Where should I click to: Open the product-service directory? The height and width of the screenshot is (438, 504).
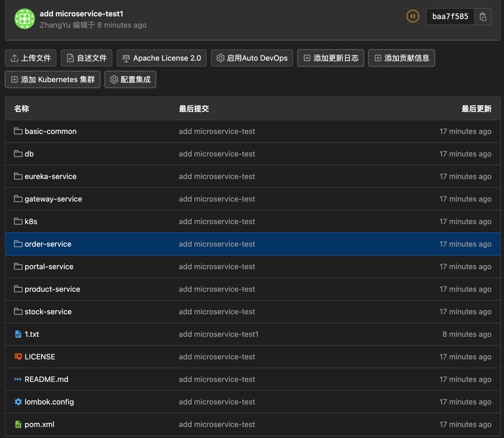[x=52, y=289]
